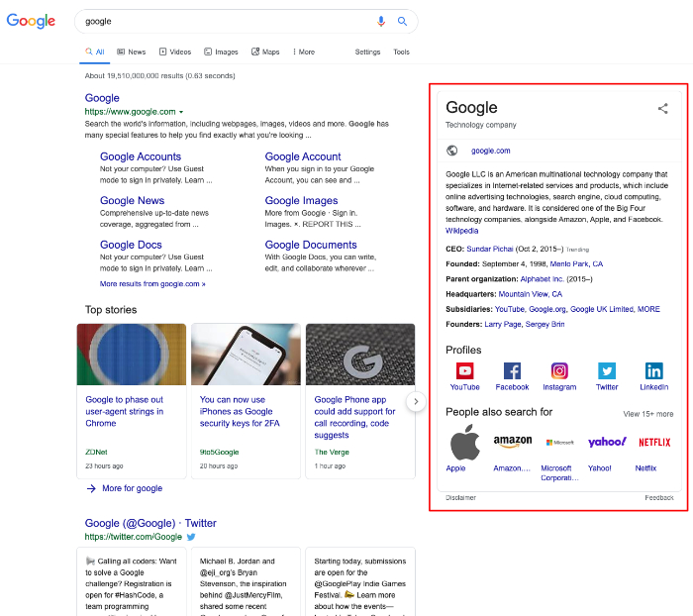Open Google's Twitter profile icon
The width and height of the screenshot is (693, 616).
[606, 370]
